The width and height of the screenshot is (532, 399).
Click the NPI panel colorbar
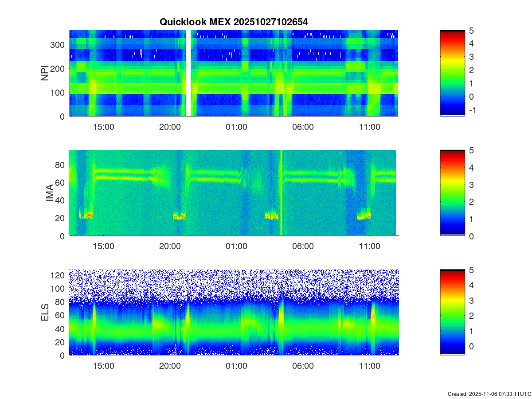click(x=452, y=73)
